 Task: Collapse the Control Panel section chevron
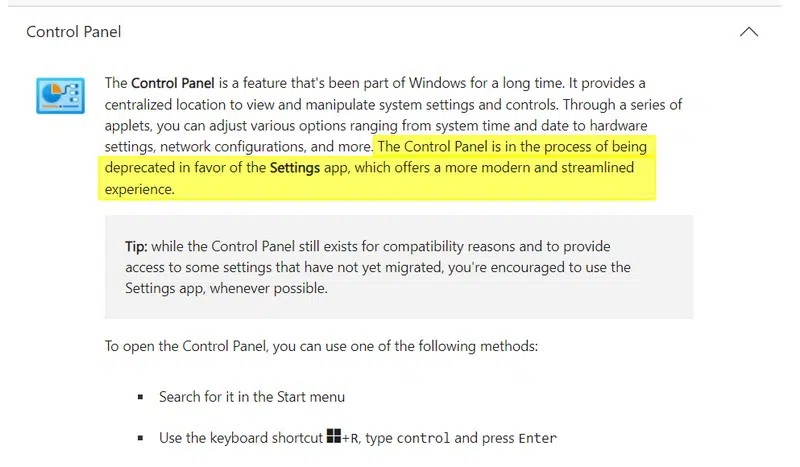(748, 32)
